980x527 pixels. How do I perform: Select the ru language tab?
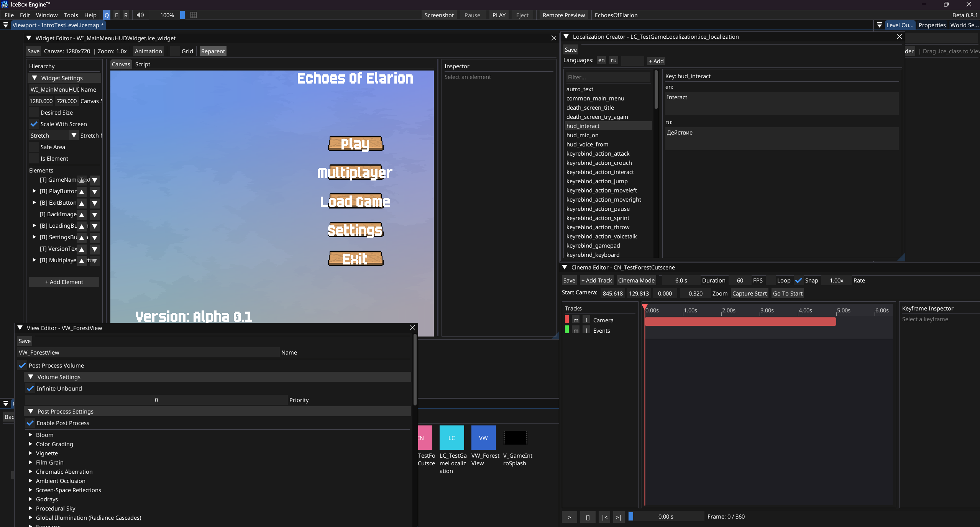click(x=614, y=60)
